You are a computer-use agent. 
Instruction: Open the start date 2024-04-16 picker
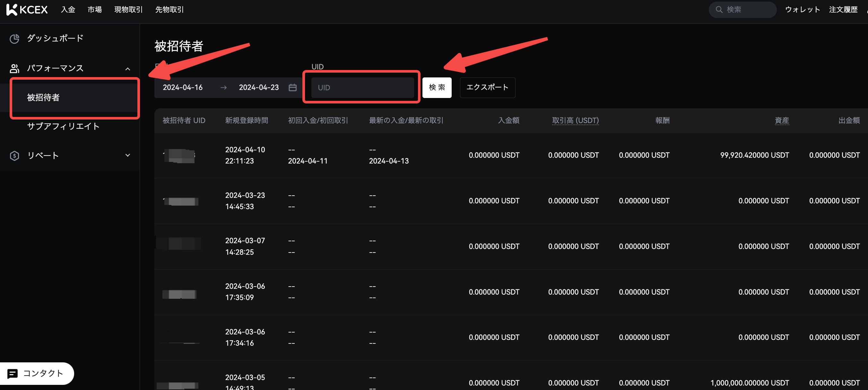(x=183, y=88)
